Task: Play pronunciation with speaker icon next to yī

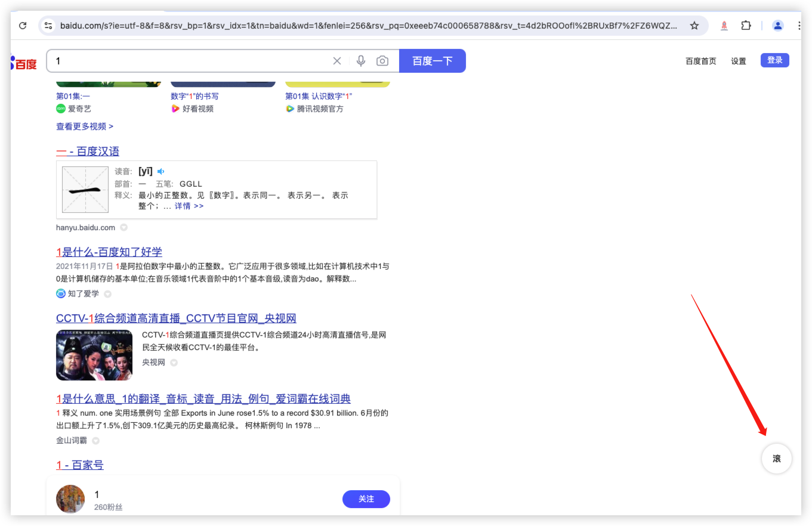Action: (x=160, y=171)
